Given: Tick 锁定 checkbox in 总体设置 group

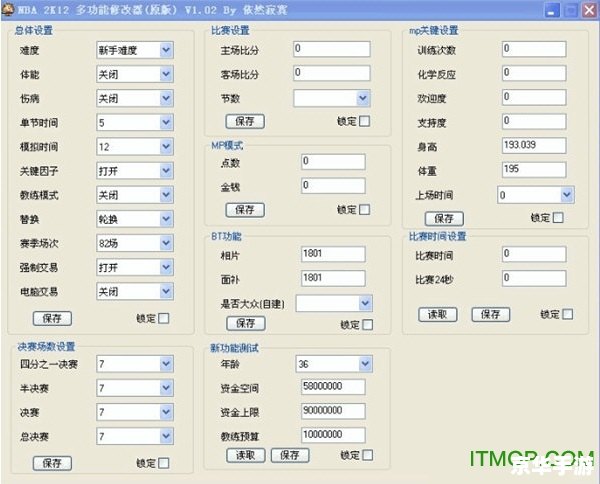Looking at the screenshot, I should 164,318.
